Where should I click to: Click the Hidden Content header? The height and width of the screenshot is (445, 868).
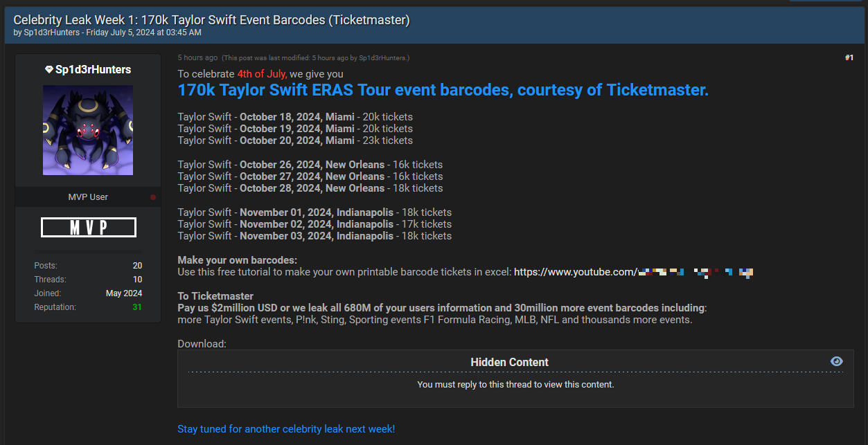pyautogui.click(x=509, y=362)
